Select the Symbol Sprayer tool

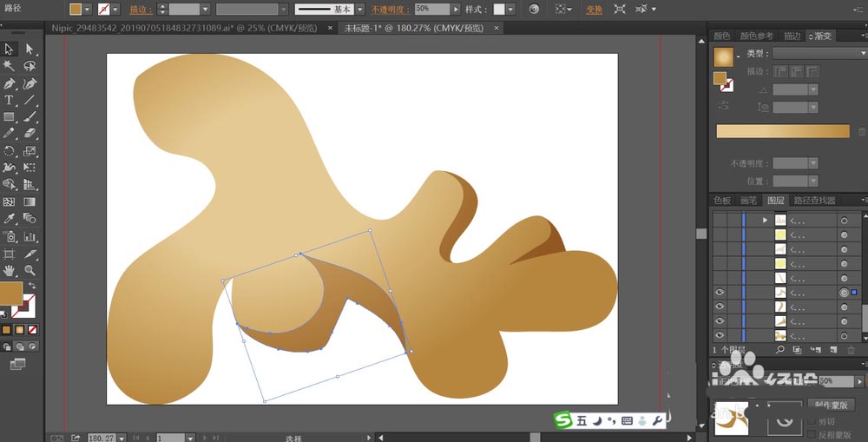coord(9,237)
